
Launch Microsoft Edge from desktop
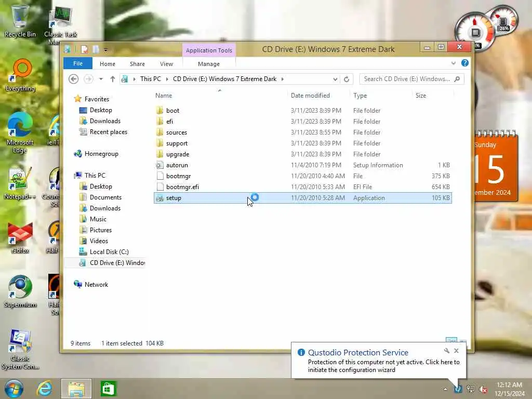[x=20, y=133]
